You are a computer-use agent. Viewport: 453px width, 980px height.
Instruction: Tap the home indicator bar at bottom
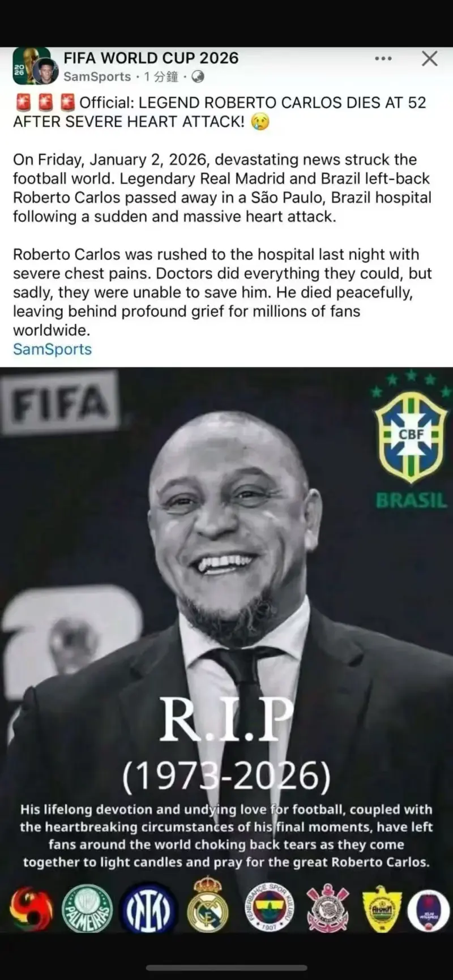tap(226, 968)
